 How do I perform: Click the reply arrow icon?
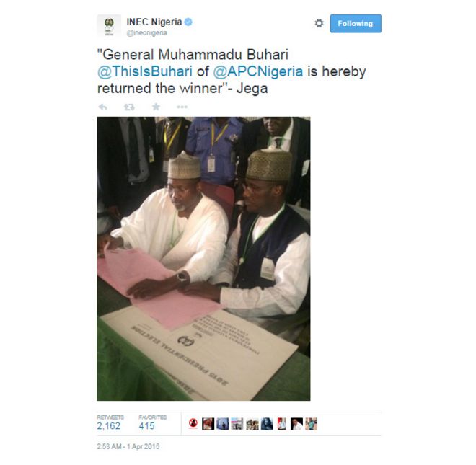103,107
